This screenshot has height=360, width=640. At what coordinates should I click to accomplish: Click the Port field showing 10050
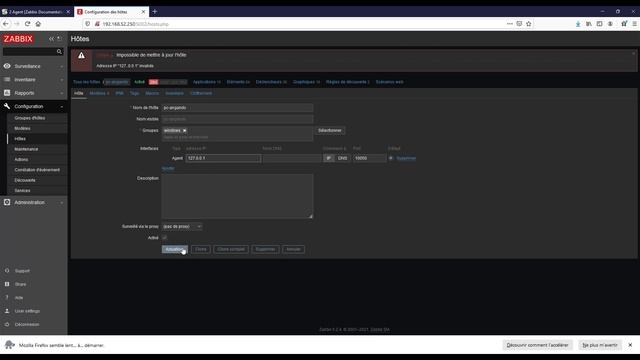point(370,158)
